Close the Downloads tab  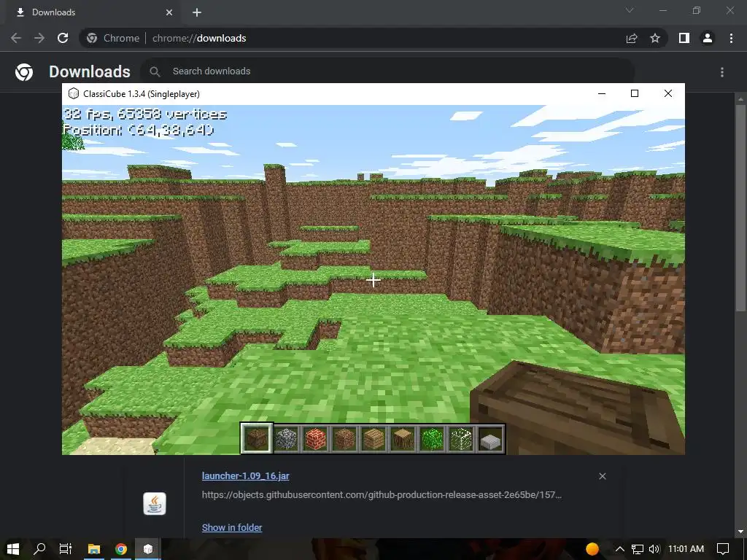tap(169, 12)
